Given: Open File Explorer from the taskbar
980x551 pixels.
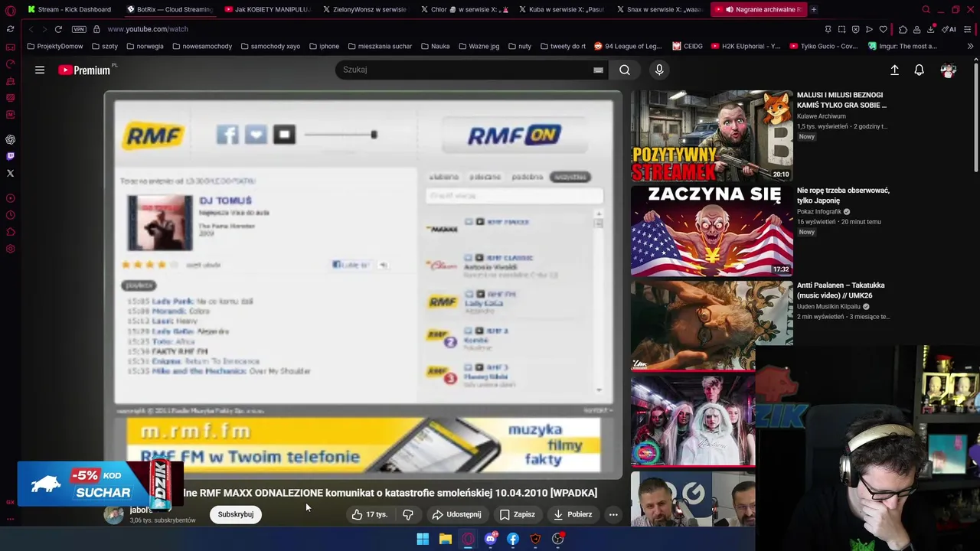Looking at the screenshot, I should tap(445, 539).
